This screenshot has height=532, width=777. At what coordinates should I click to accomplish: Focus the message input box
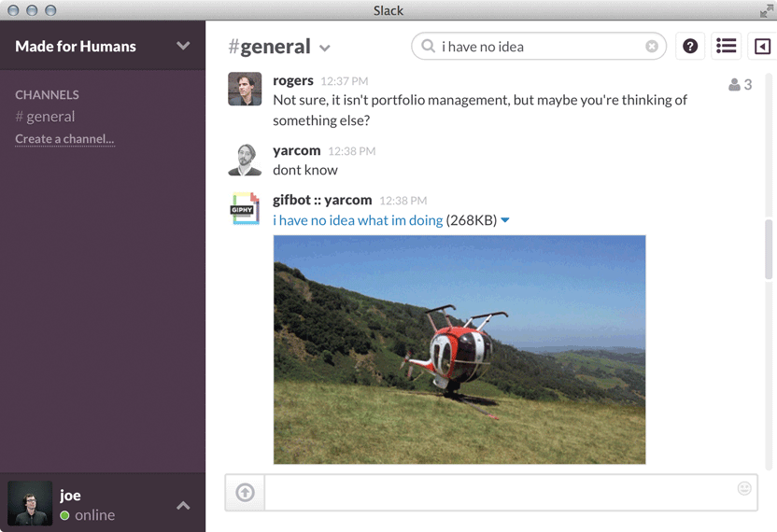[x=511, y=493]
